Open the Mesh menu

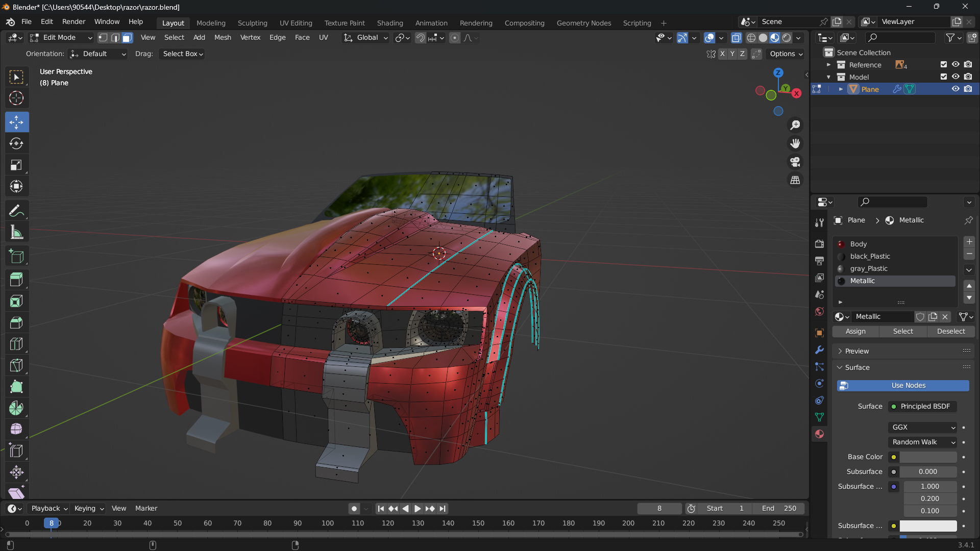pos(222,38)
